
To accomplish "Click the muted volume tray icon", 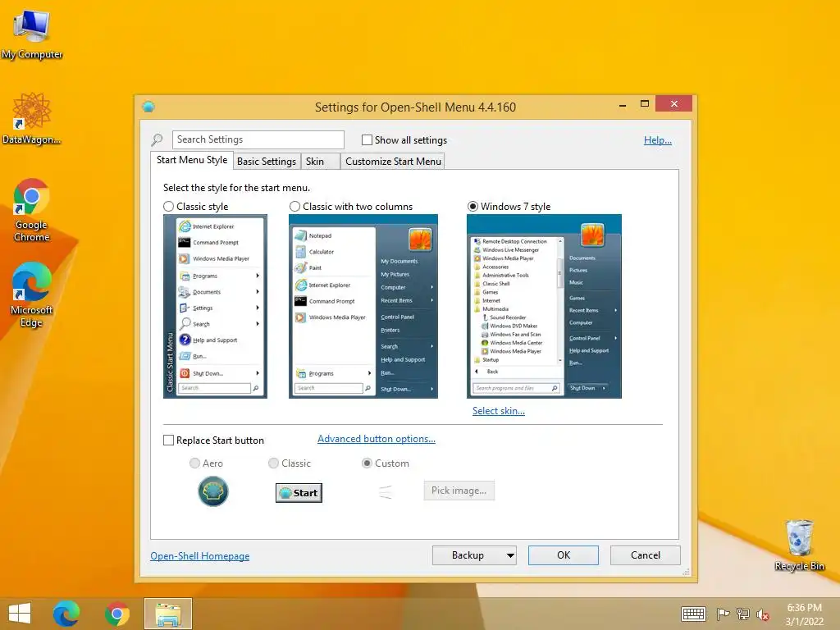I will pyautogui.click(x=762, y=614).
